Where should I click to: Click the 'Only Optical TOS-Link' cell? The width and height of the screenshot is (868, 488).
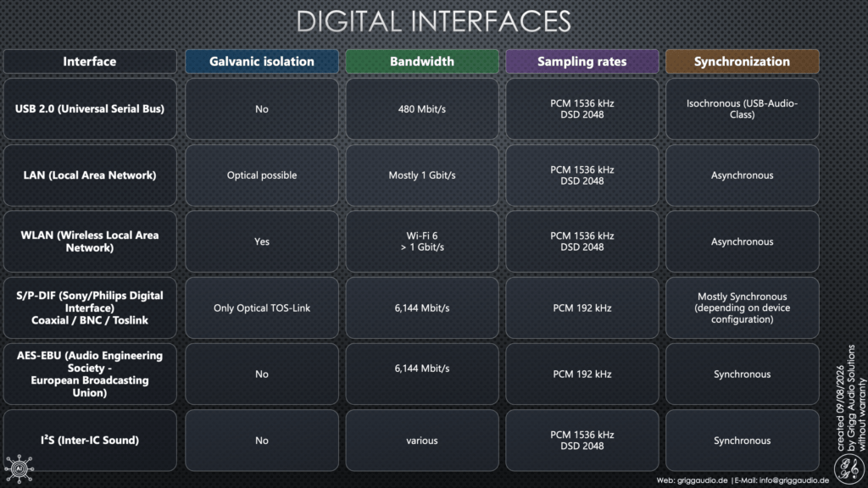262,308
